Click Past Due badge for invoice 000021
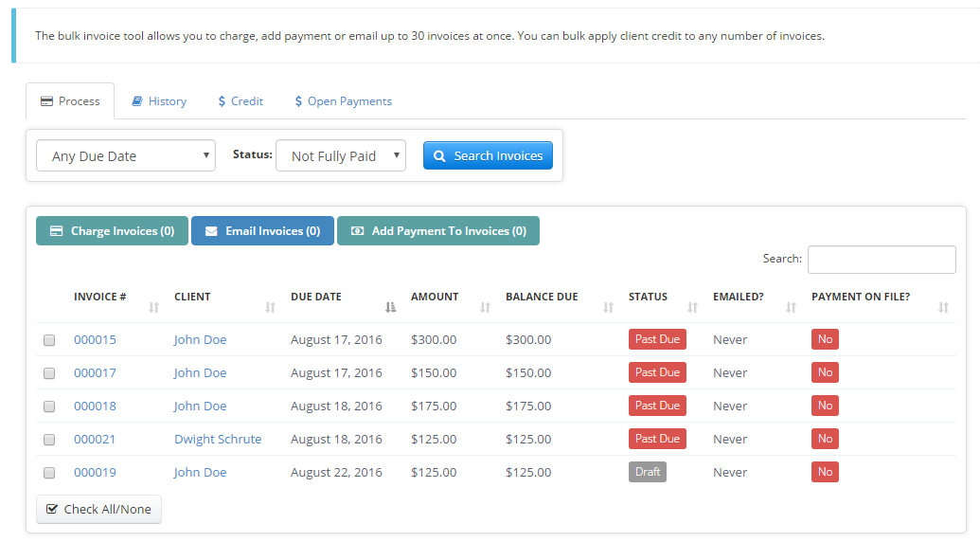 pyautogui.click(x=657, y=438)
